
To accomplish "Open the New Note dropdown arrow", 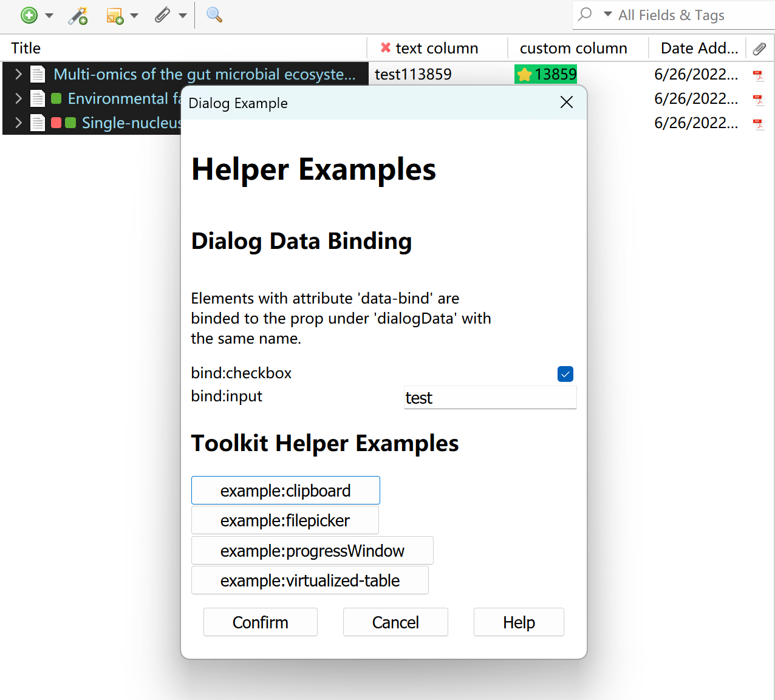I will (134, 16).
